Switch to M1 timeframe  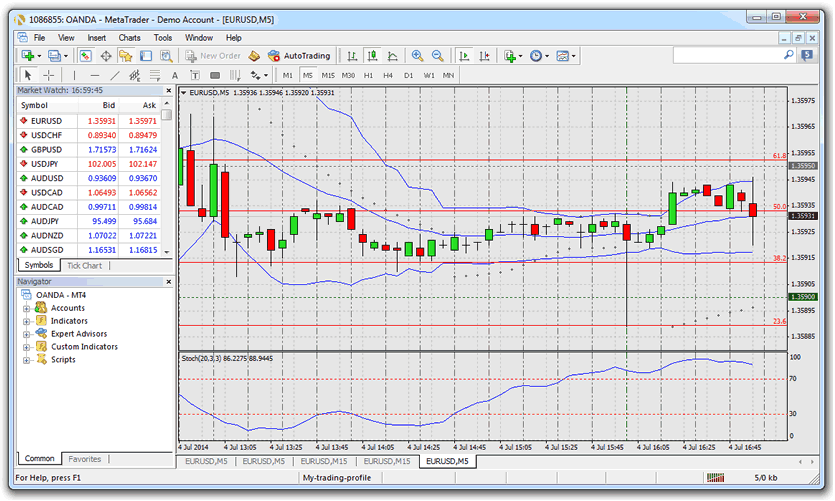[288, 76]
